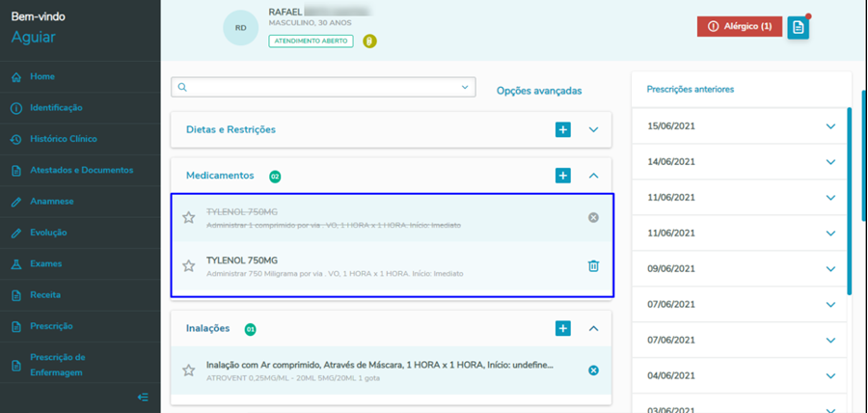Screen dimensions: 868x413
Task: Click the yellow attachment clip icon
Action: click(369, 41)
